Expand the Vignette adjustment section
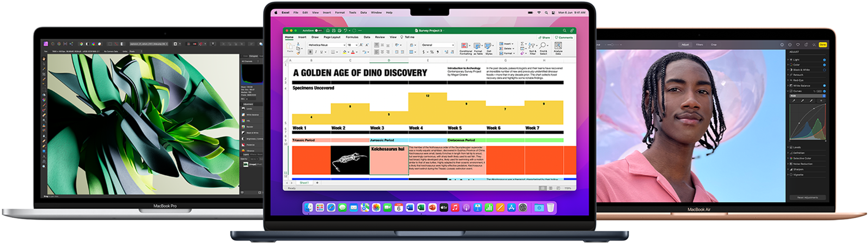The height and width of the screenshot is (244, 868). (789, 175)
